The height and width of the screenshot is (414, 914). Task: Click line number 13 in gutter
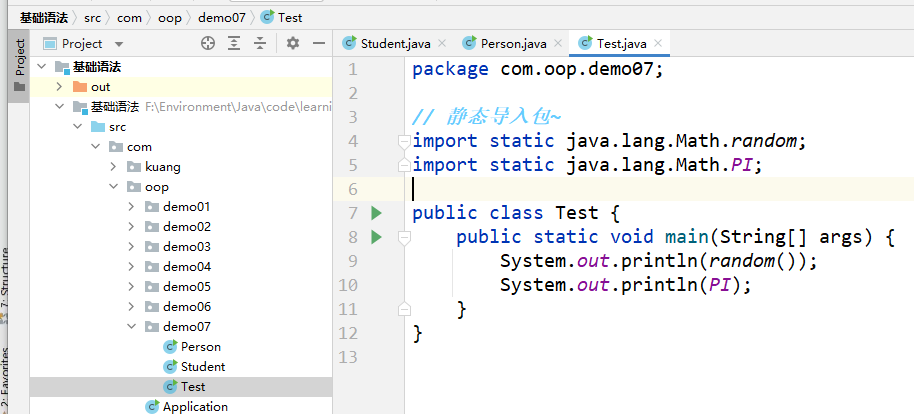pyautogui.click(x=347, y=357)
